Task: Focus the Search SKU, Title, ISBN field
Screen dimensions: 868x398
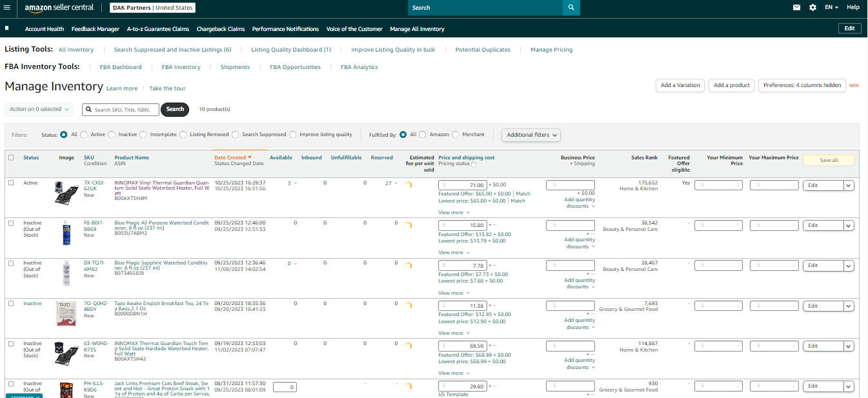Action: pos(121,110)
